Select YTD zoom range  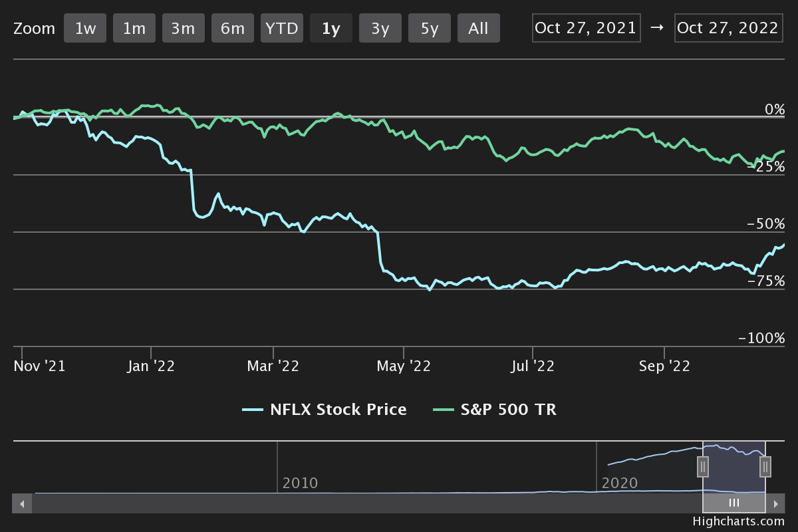tap(282, 29)
